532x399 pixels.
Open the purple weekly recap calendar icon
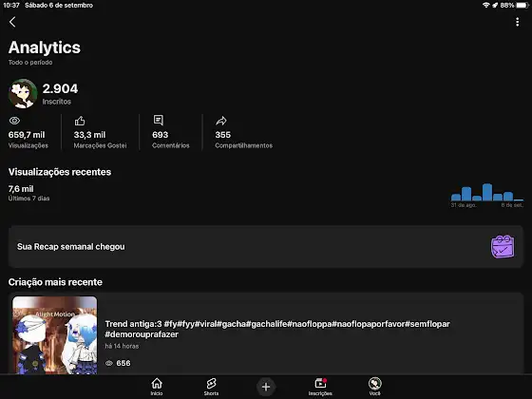point(503,247)
